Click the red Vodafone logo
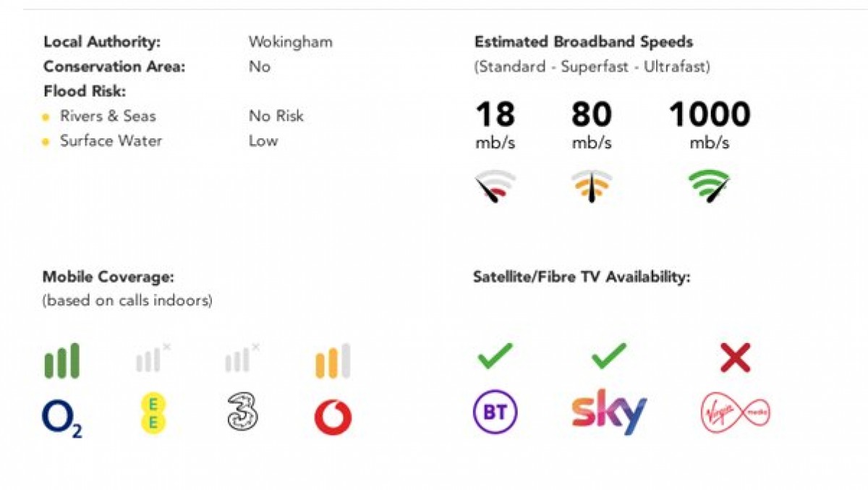This screenshot has width=868, height=490. pyautogui.click(x=333, y=418)
